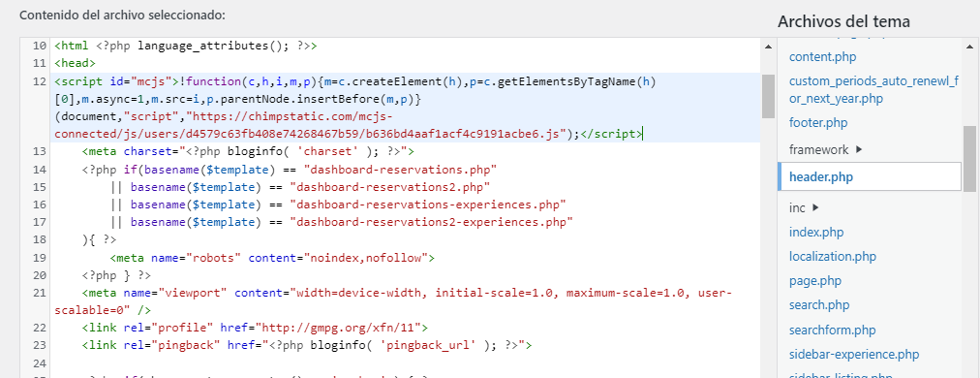Viewport: 980px width, 378px height.
Task: Grab the code editor scrollbar thumb
Action: [768, 96]
